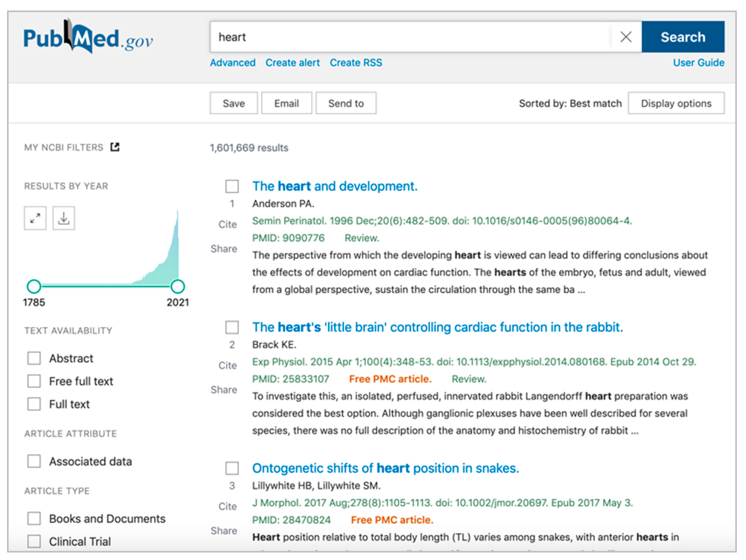Select the first result's checkbox
The image size is (746, 560).
click(x=232, y=186)
